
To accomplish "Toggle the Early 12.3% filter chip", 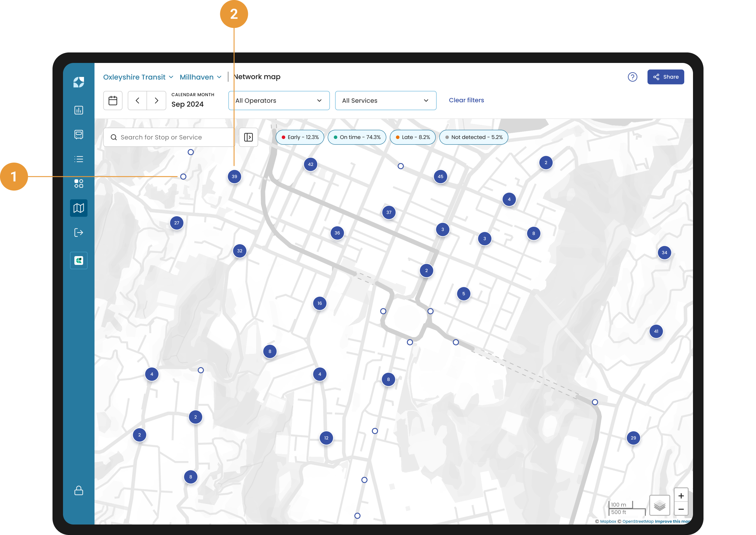I will (x=300, y=137).
